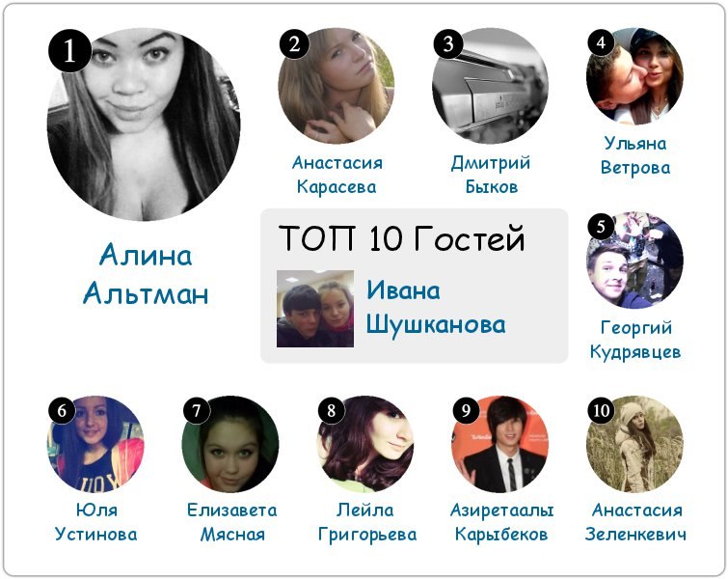Click the number 3 rank badge

click(448, 44)
